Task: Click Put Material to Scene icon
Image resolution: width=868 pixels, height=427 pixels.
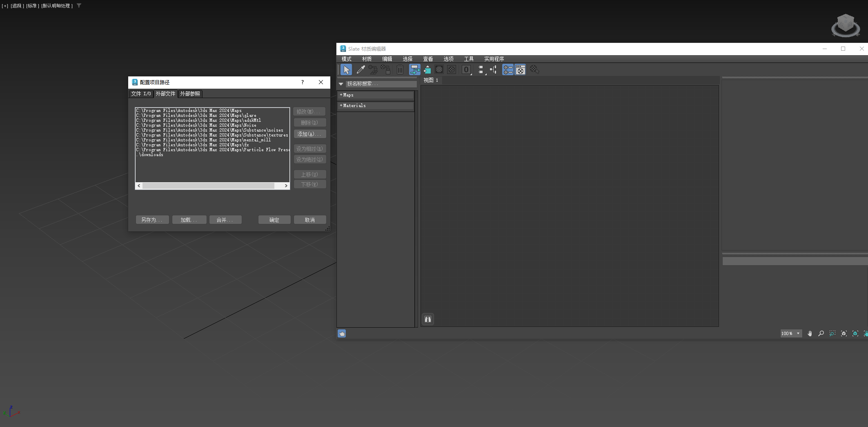Action: pyautogui.click(x=373, y=70)
